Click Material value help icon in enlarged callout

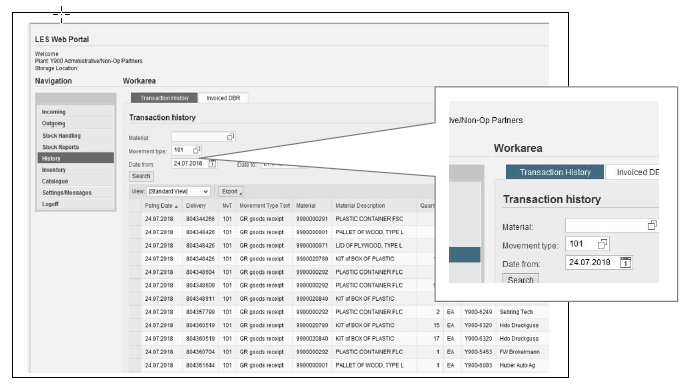click(652, 226)
